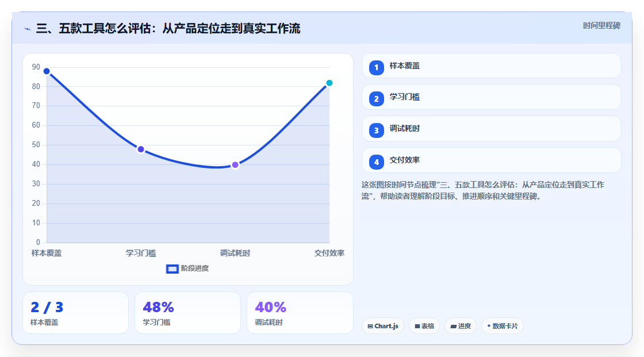Image resolution: width=644 pixels, height=357 pixels.
Task: Click the 数据卡片 tag chip
Action: (503, 326)
